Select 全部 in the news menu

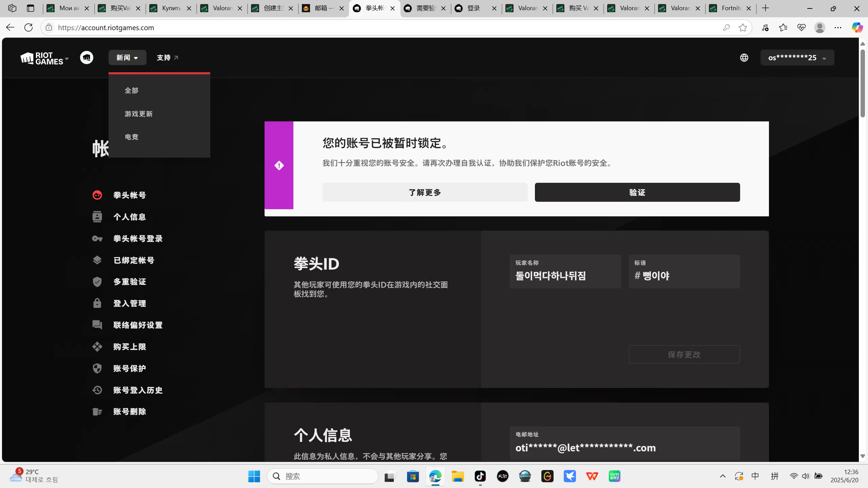132,91
